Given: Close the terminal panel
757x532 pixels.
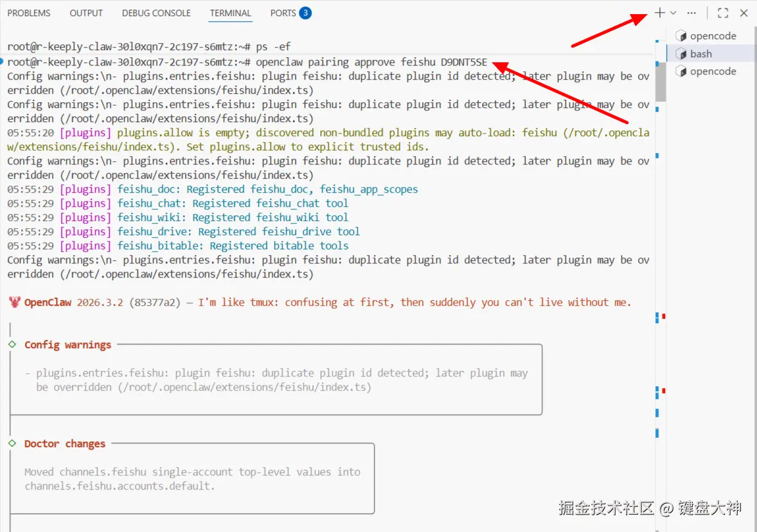Looking at the screenshot, I should pos(744,13).
